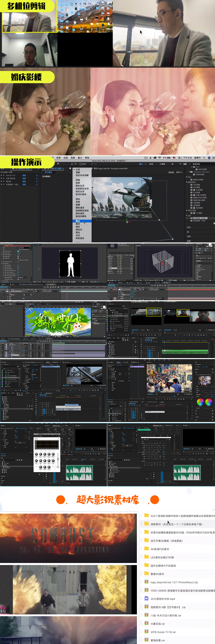Screen dimensions: 215x644
Task: Switch to local axis mode icon
Action: pos(68,164)
